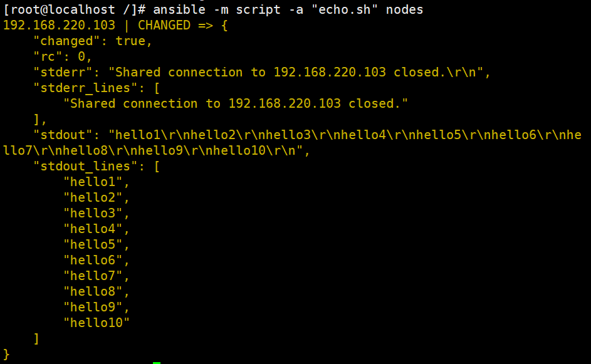
Task: Click the green terminal cursor block
Action: [157, 363]
